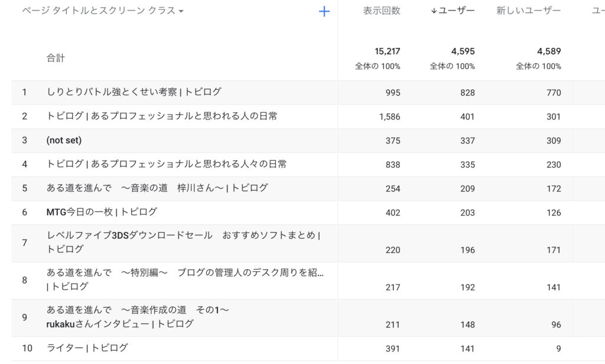Sort by 新しいユーザー column header
Image resolution: width=605 pixels, height=364 pixels.
pos(529,11)
